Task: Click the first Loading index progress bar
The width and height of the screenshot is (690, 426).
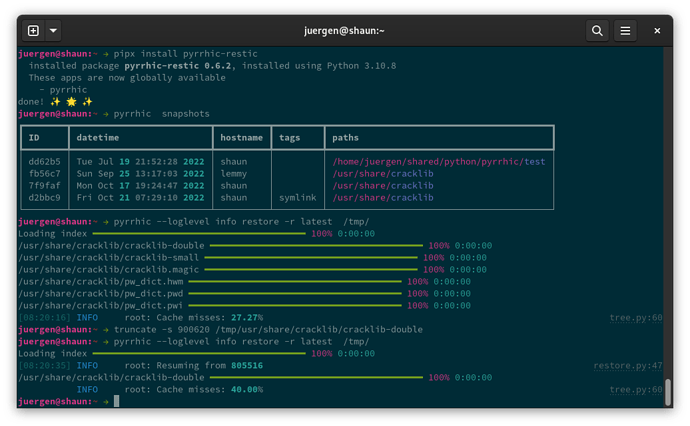Action: pos(199,233)
